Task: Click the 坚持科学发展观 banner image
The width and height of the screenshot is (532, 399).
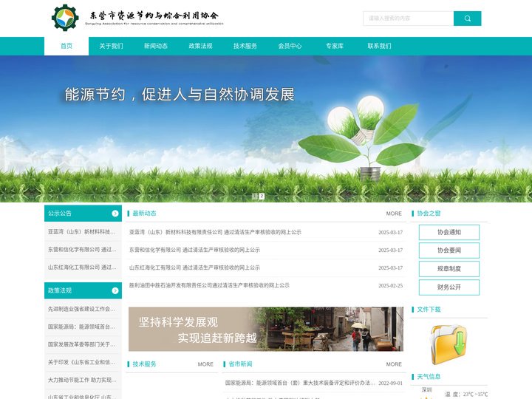Action: [266, 329]
